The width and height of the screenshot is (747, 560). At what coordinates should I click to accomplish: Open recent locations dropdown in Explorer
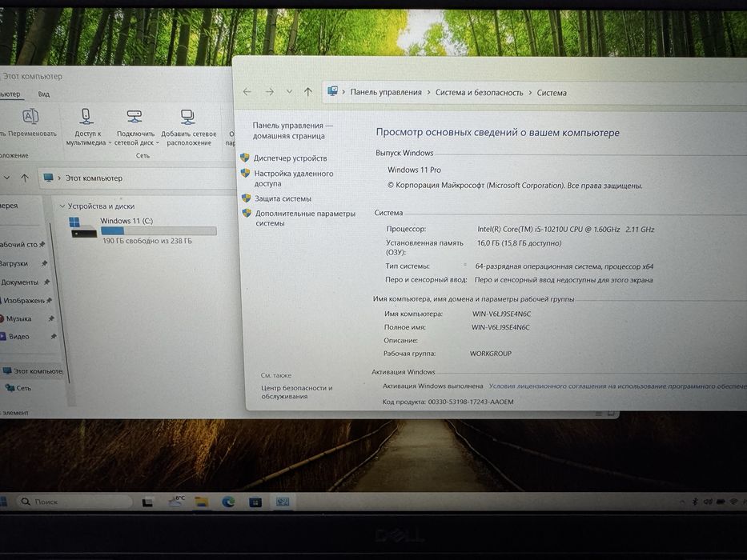pos(6,178)
